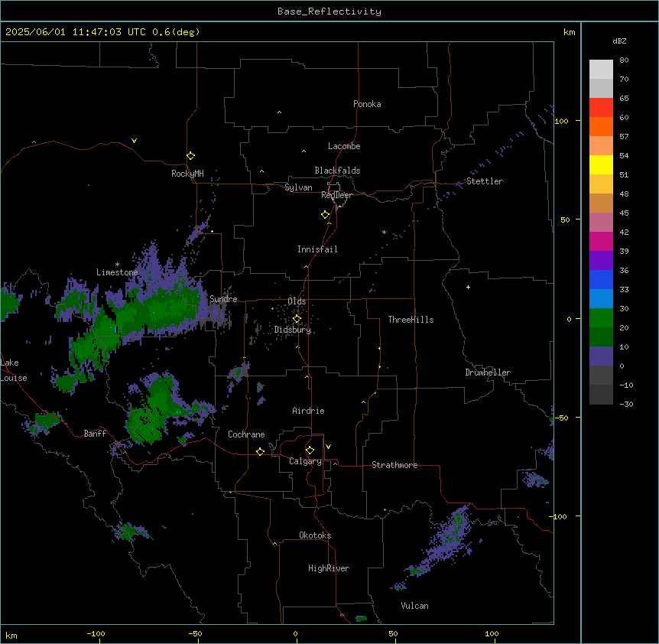
Task: Click the Limestone label on the map
Action: 117,272
